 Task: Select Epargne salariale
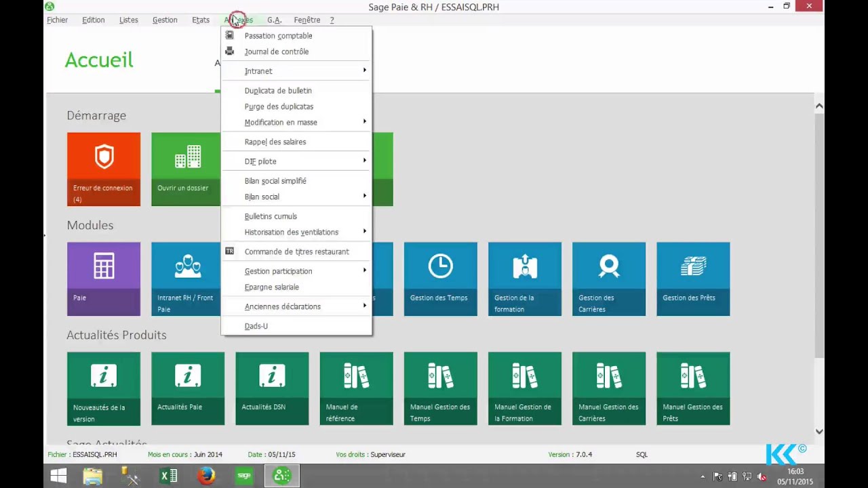[297, 287]
